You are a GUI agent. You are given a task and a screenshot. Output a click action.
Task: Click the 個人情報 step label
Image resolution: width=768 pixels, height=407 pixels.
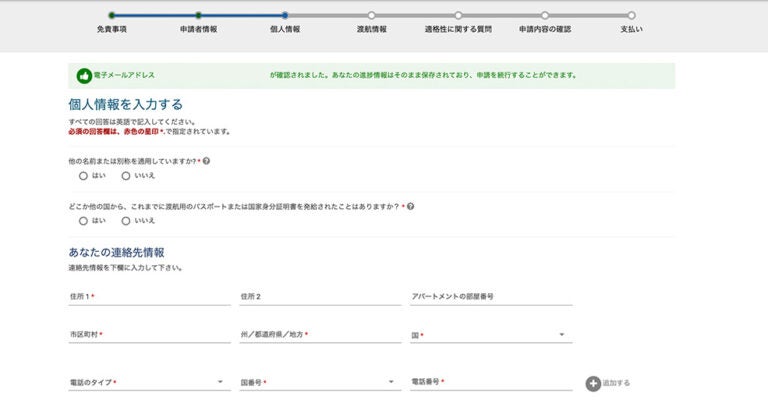pyautogui.click(x=285, y=29)
